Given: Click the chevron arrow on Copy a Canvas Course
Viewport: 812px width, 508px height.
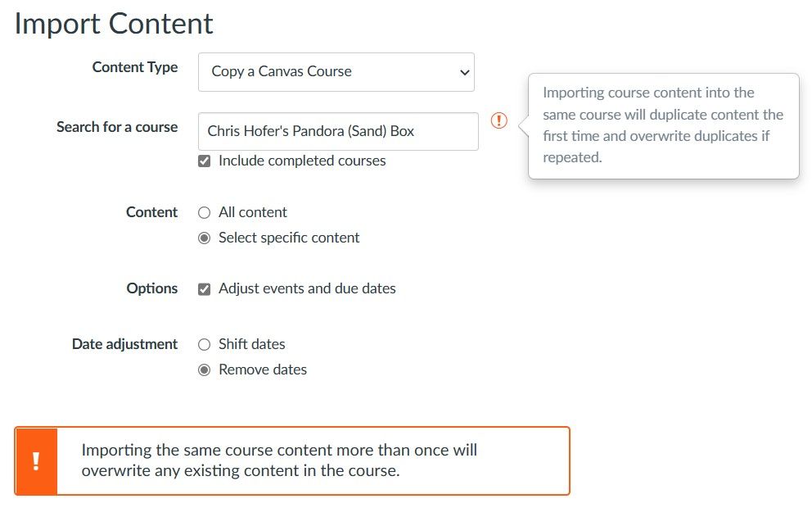Looking at the screenshot, I should coord(464,72).
